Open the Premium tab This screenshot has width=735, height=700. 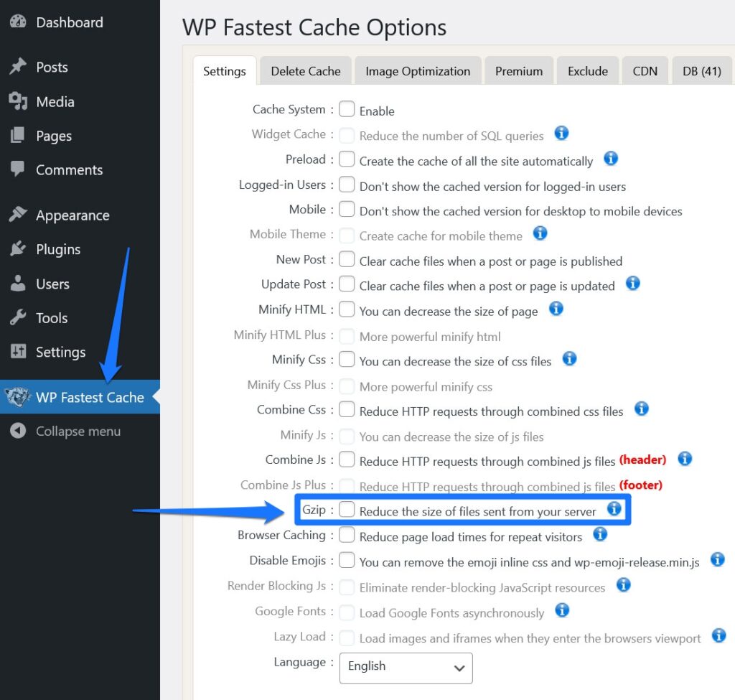[519, 71]
